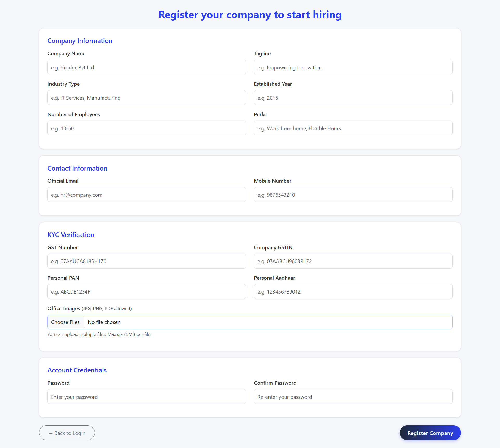Focus the Company GSTIN text box
The width and height of the screenshot is (500, 448).
point(353,261)
